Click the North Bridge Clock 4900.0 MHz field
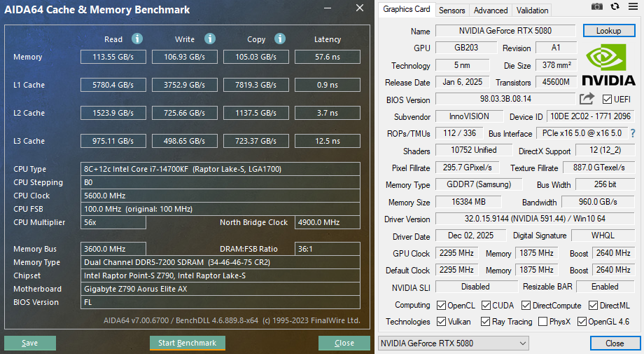Screen dimensions: 644x354 coord(328,222)
